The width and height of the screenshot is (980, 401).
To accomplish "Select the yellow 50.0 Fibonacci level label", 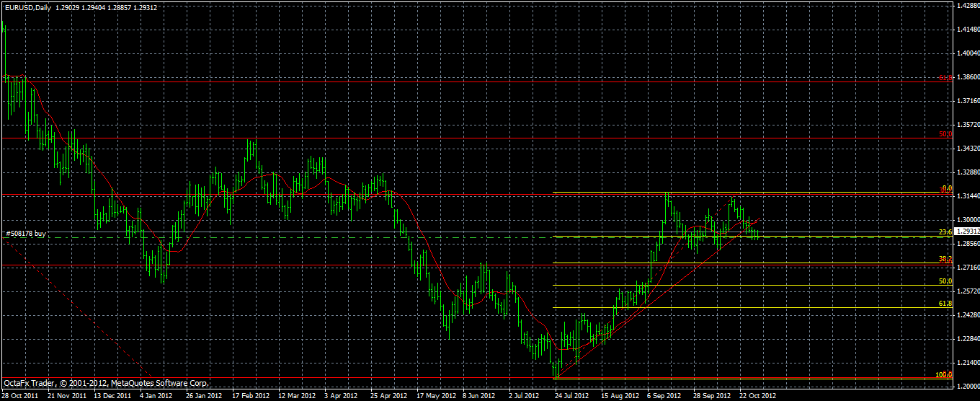I will click(x=945, y=281).
